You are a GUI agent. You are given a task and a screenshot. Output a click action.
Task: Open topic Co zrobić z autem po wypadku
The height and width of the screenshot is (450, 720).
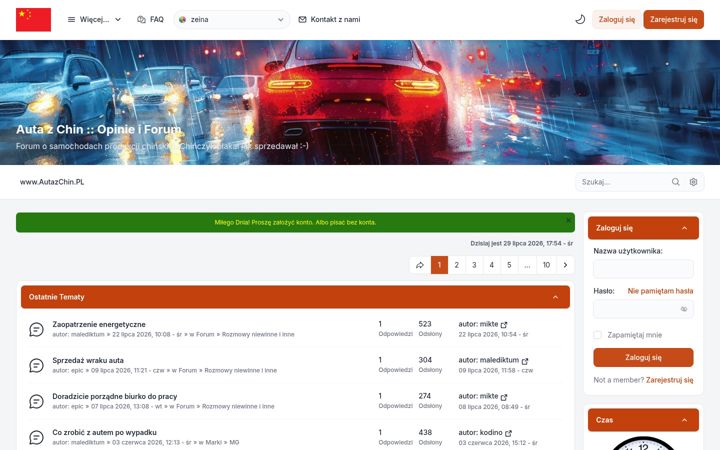(104, 433)
